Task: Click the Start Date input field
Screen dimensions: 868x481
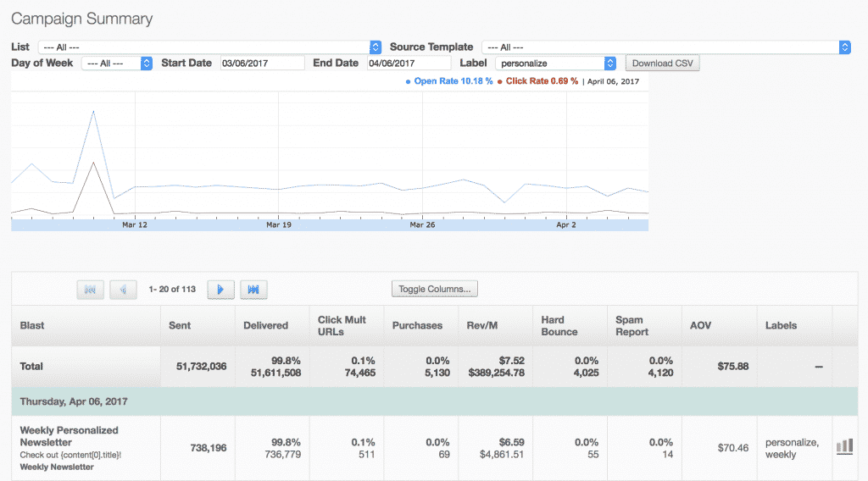Action: tap(262, 64)
